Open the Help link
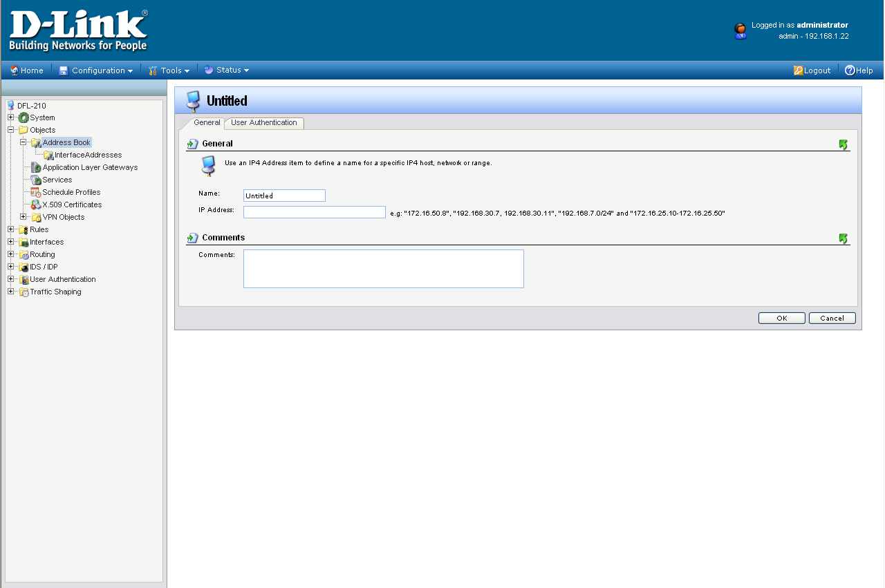 click(x=864, y=70)
